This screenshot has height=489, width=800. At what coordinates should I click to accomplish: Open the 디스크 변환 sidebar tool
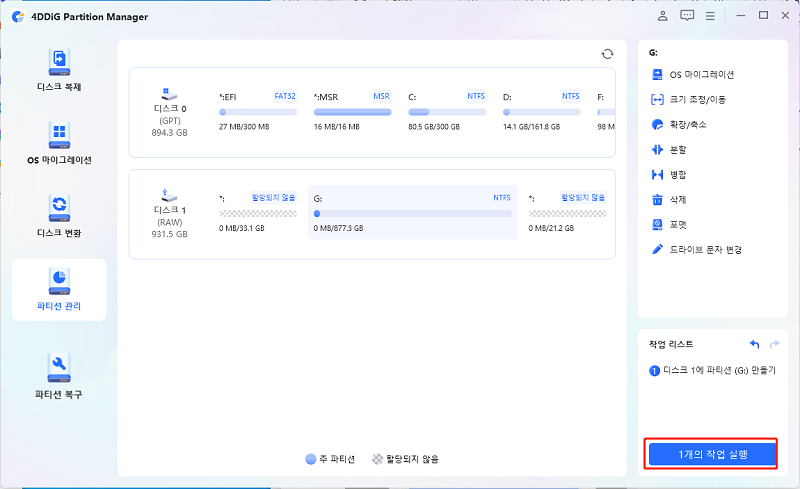click(x=59, y=216)
